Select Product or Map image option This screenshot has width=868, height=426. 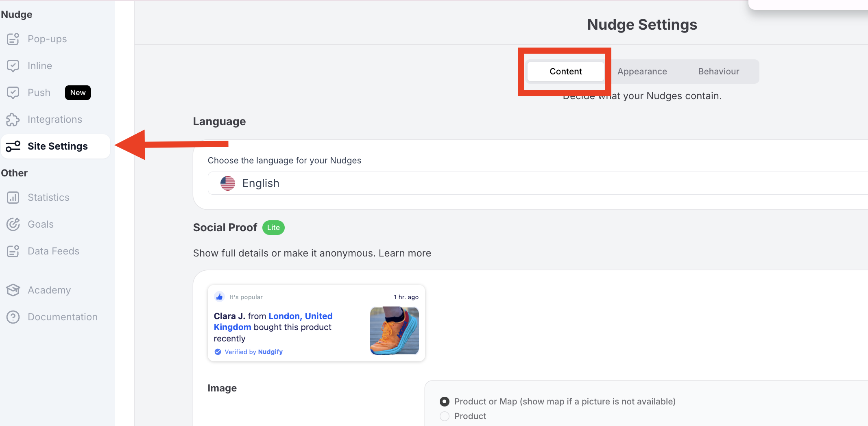[x=445, y=402]
